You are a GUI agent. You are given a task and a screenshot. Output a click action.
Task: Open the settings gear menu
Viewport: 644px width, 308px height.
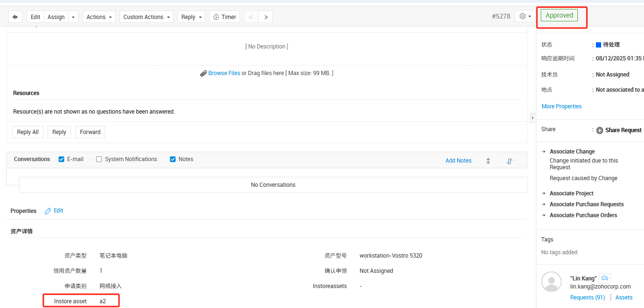pyautogui.click(x=525, y=16)
